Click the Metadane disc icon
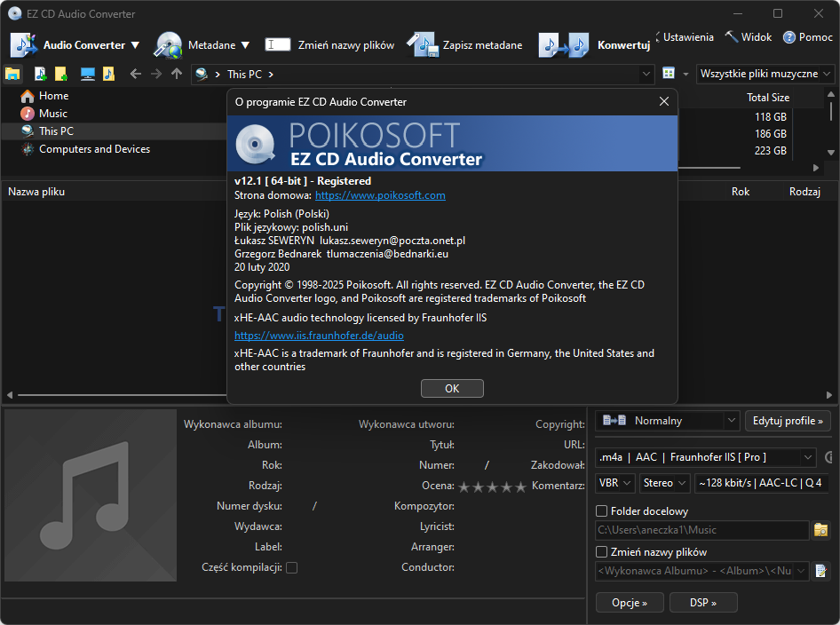This screenshot has height=625, width=840. click(x=168, y=45)
